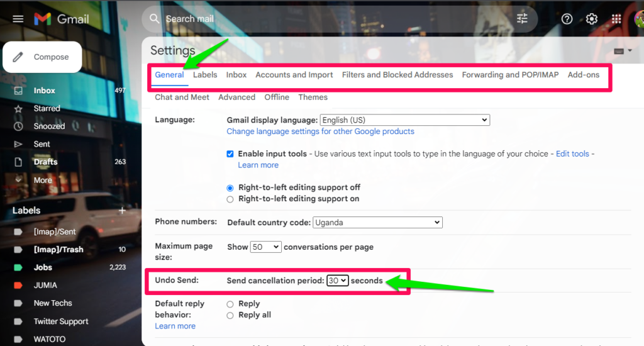Click the Inbox tray icon

click(18, 91)
